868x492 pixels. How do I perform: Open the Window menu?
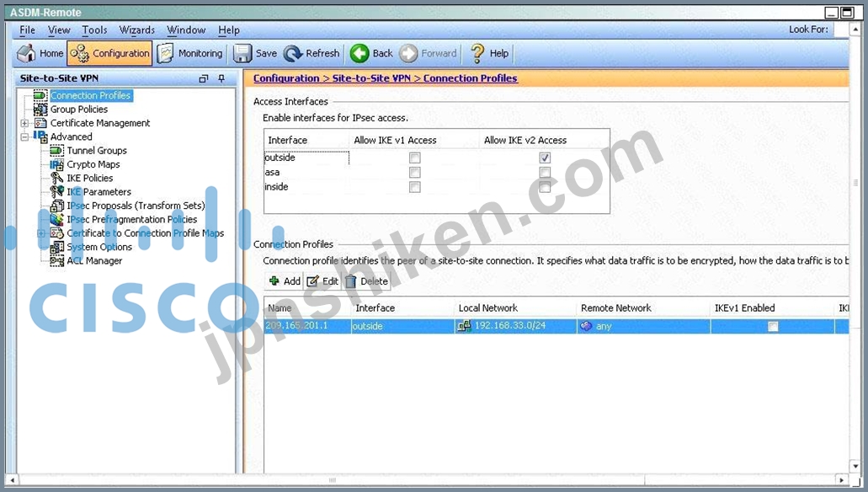coord(186,30)
